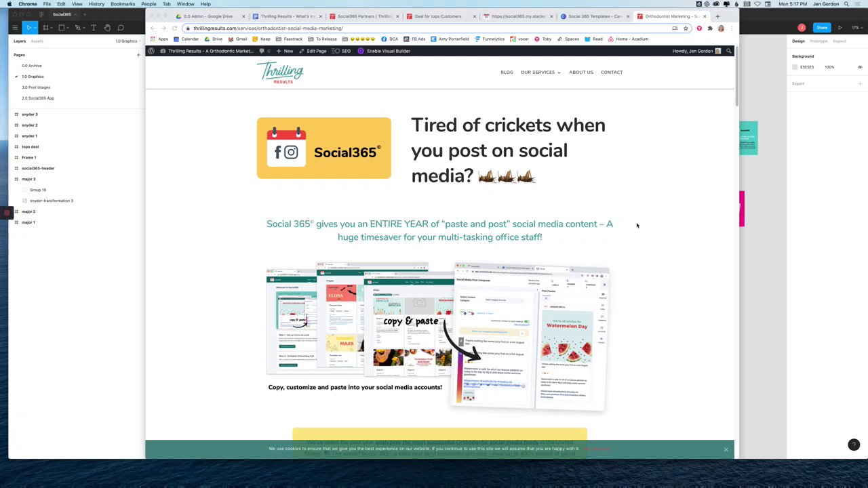868x488 pixels.
Task: Select the Hand tool in Figma
Action: (106, 28)
